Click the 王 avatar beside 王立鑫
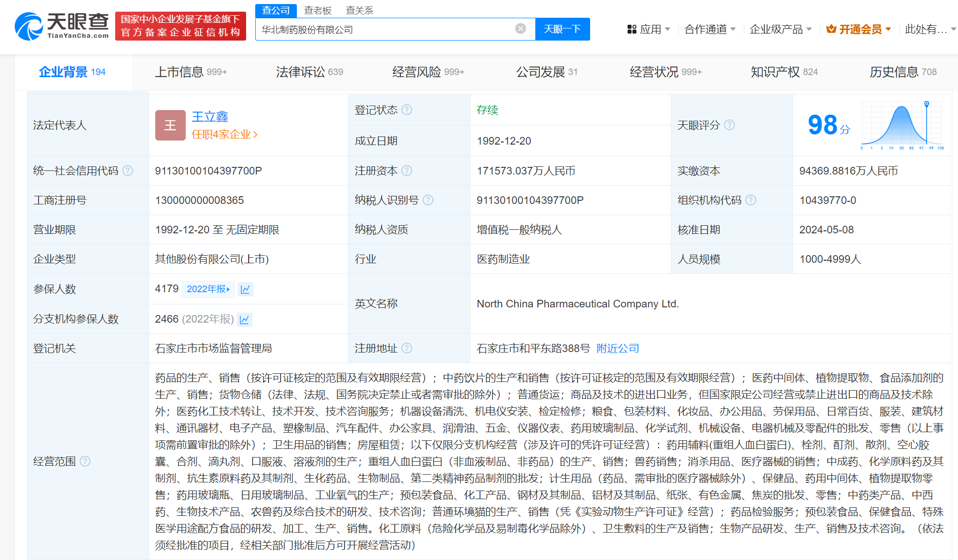Image resolution: width=958 pixels, height=560 pixels. pos(170,125)
